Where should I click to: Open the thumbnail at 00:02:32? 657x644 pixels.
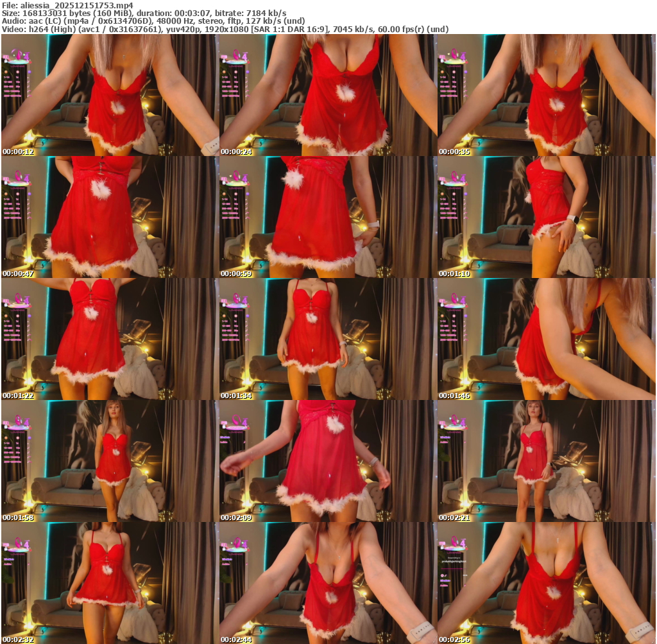tap(110, 583)
